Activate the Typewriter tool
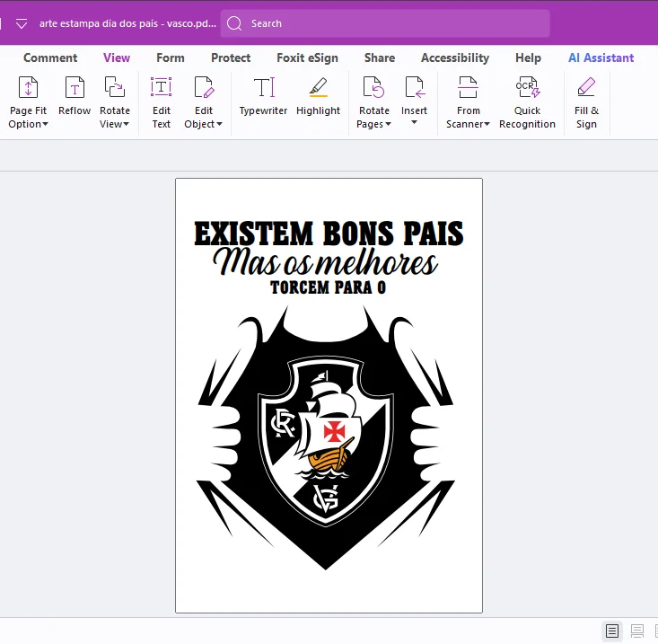 (264, 96)
